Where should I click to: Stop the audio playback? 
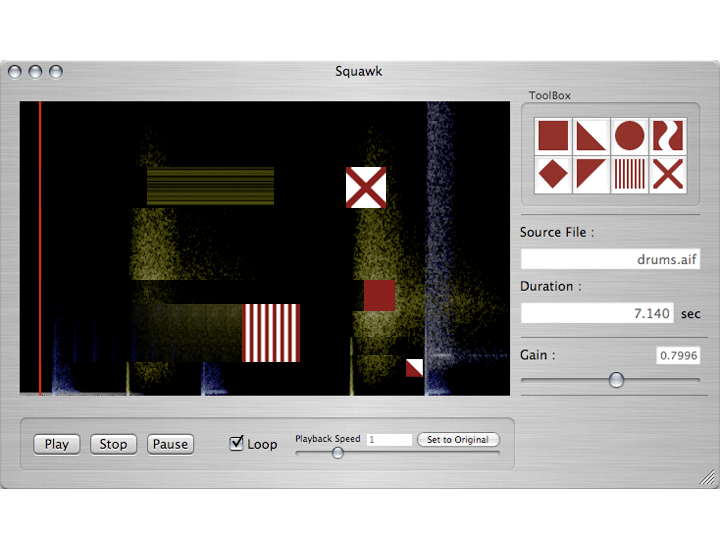[x=113, y=444]
